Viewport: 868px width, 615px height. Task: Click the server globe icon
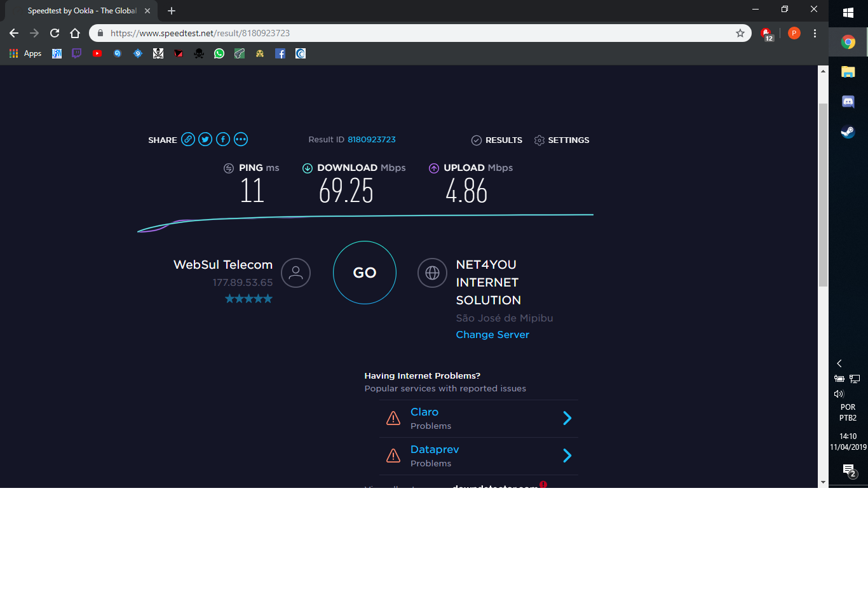432,273
